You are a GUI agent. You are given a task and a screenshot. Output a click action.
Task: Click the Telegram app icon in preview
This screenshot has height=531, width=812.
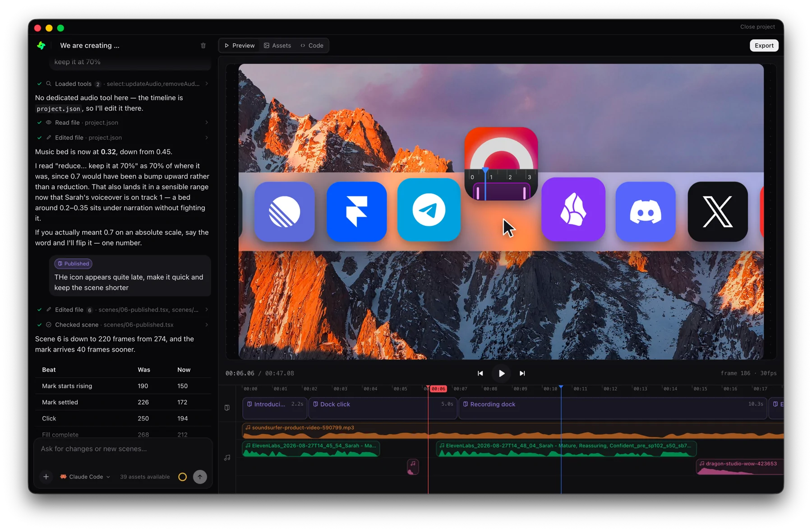[x=429, y=210]
